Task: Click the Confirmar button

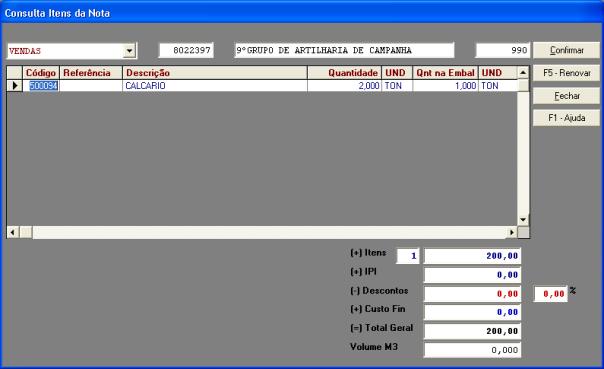Action: tap(566, 50)
